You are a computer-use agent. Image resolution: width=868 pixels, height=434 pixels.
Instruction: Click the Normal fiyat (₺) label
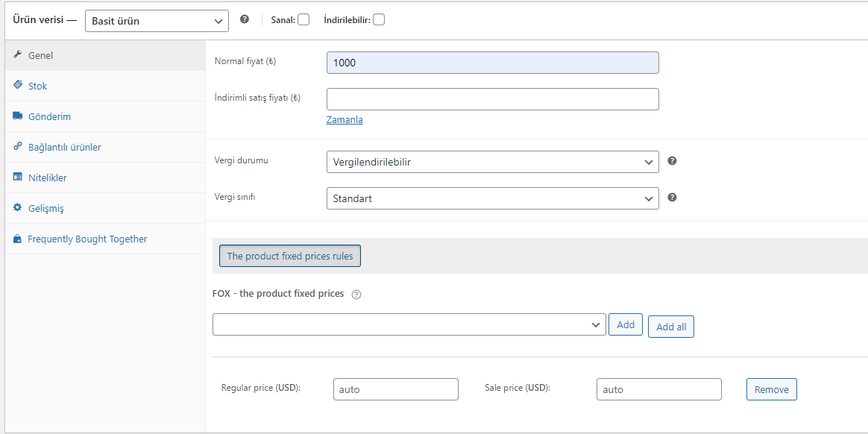coord(245,61)
